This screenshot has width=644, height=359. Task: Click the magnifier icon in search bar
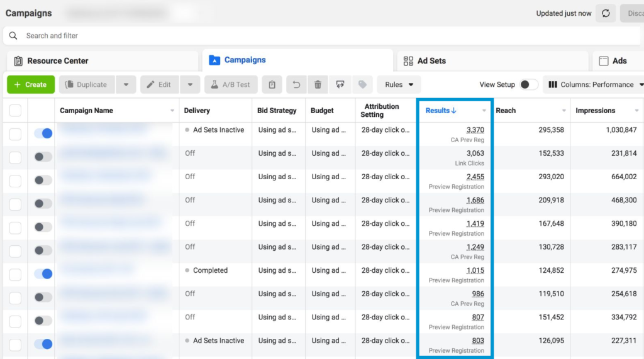pyautogui.click(x=13, y=36)
